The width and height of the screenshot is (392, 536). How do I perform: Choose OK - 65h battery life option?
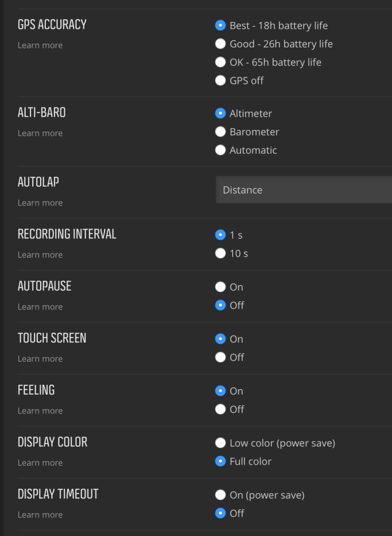pos(220,62)
